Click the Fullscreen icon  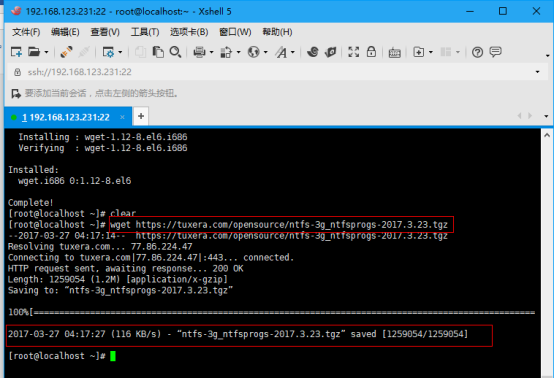coord(354,52)
